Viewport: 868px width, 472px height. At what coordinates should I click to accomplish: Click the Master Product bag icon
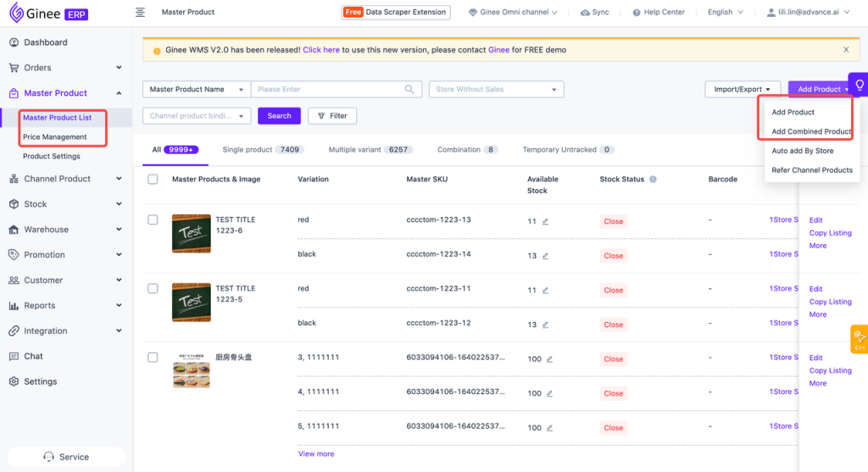tap(14, 93)
